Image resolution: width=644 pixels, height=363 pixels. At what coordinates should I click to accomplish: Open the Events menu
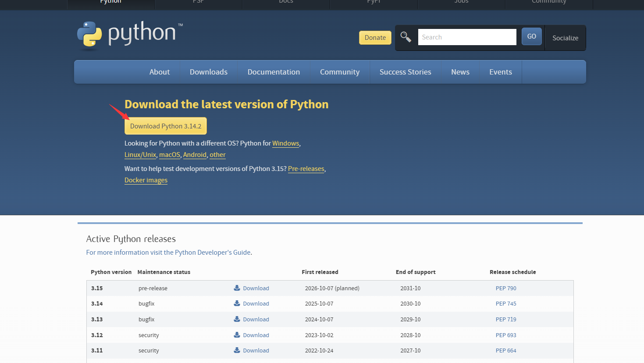pos(501,72)
